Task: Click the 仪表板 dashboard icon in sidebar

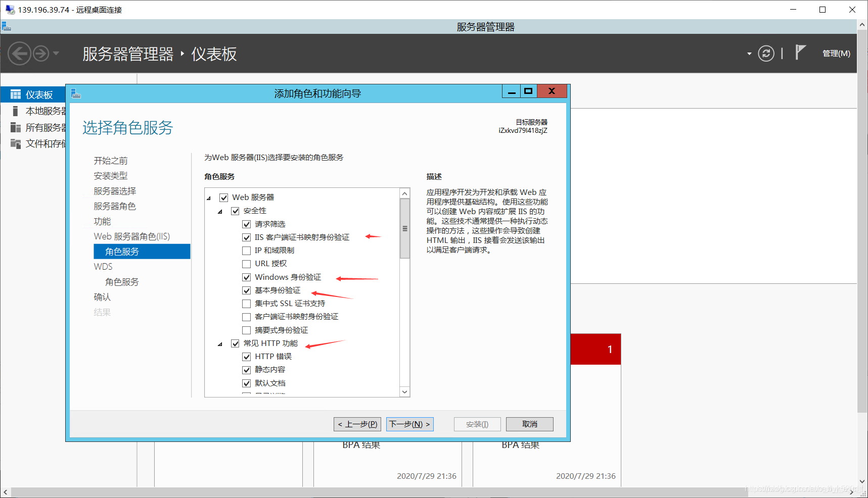Action: pos(16,94)
